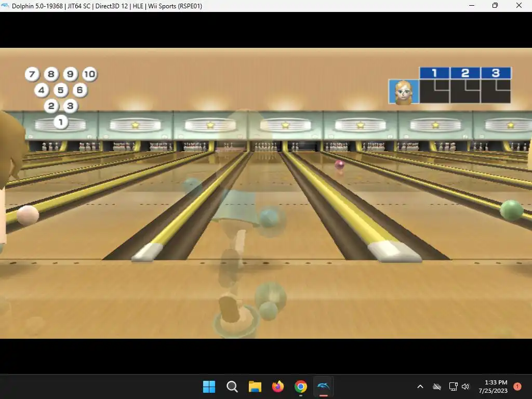The width and height of the screenshot is (532, 399).
Task: Click pin indicator number 1
Action: click(x=61, y=122)
